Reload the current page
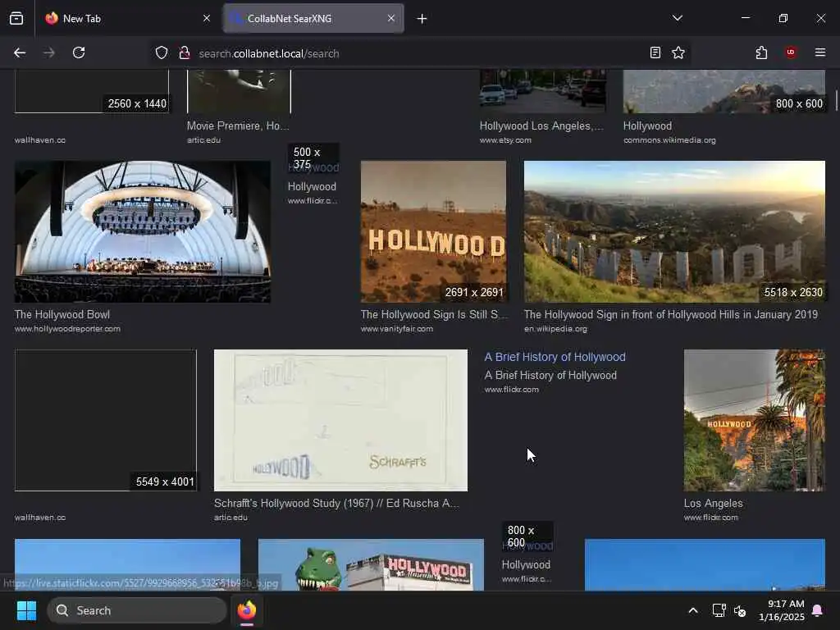 tap(79, 52)
